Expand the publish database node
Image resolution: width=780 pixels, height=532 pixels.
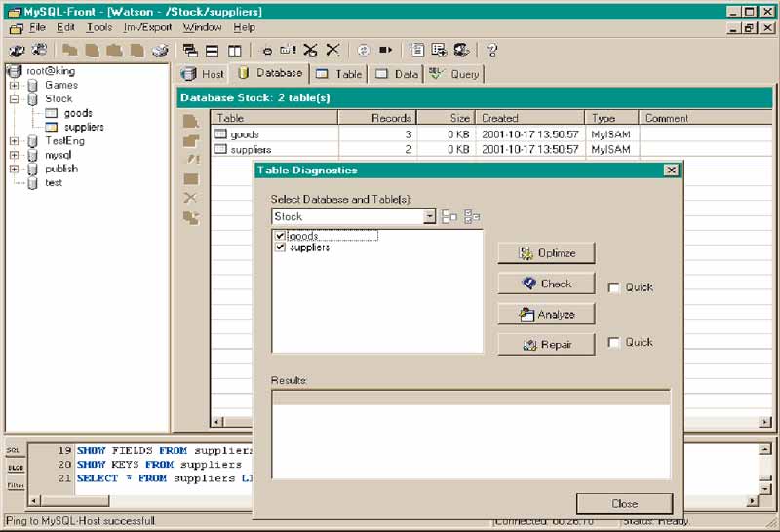tap(15, 169)
